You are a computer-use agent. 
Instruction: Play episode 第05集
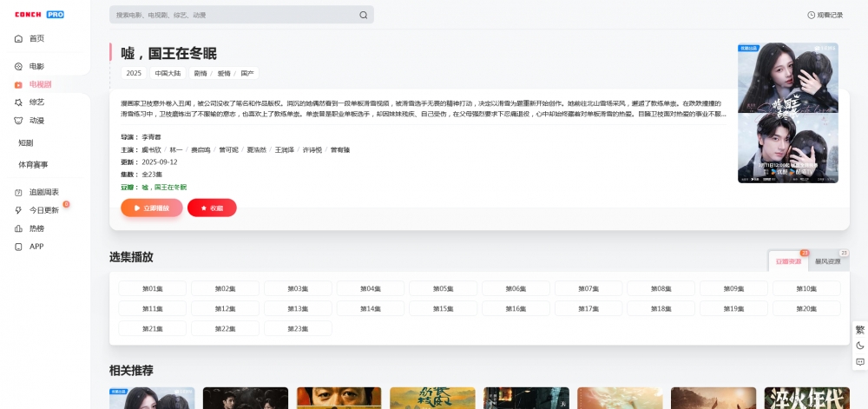443,288
